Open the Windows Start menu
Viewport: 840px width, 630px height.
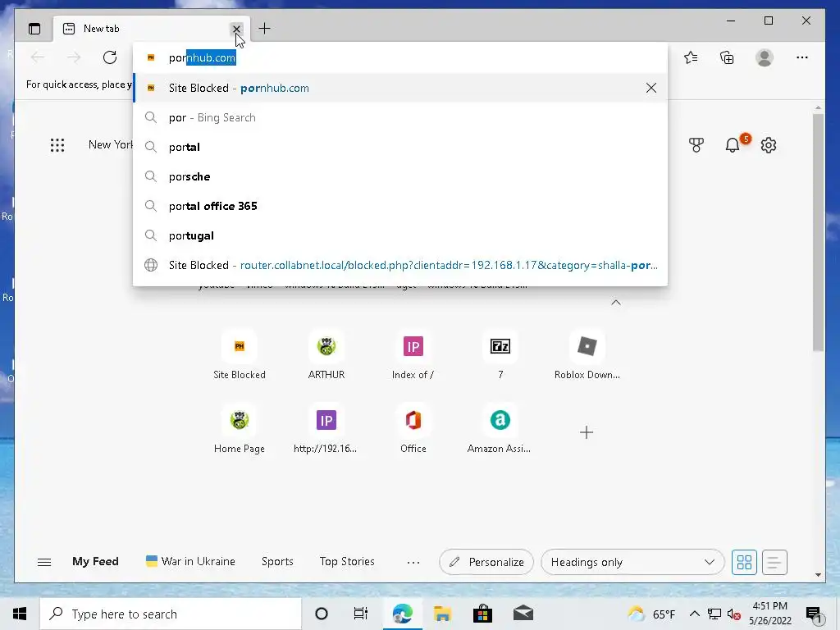20,614
